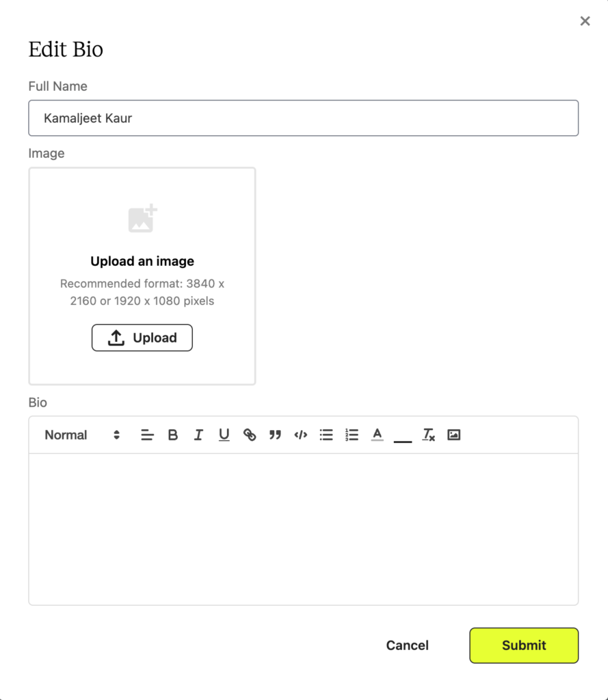Insert code block using code icon
Screen dimensions: 608x700
[301, 435]
